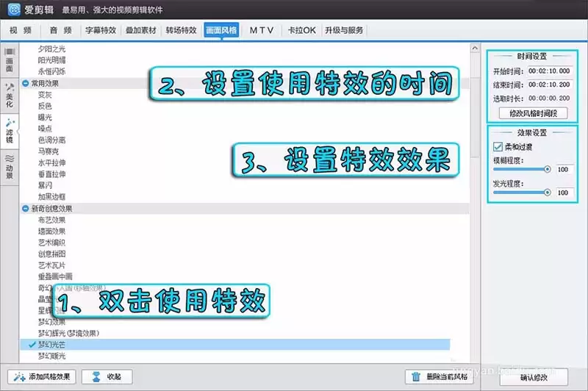Viewport: 588px width, 391px height.
Task: Click the 开始时间 field
Action: point(549,71)
